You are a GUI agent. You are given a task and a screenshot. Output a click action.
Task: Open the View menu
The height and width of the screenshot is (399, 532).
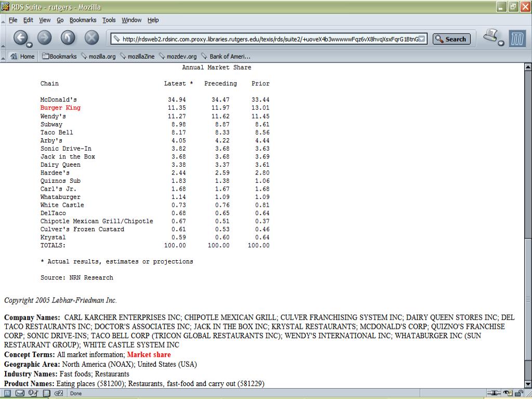tap(45, 20)
